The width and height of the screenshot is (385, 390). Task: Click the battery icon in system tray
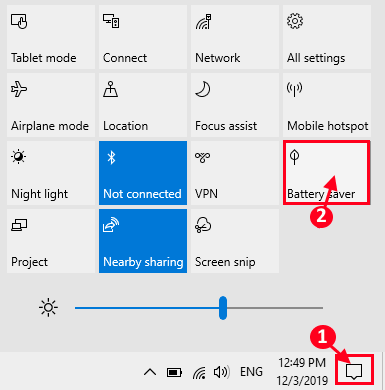pos(174,372)
